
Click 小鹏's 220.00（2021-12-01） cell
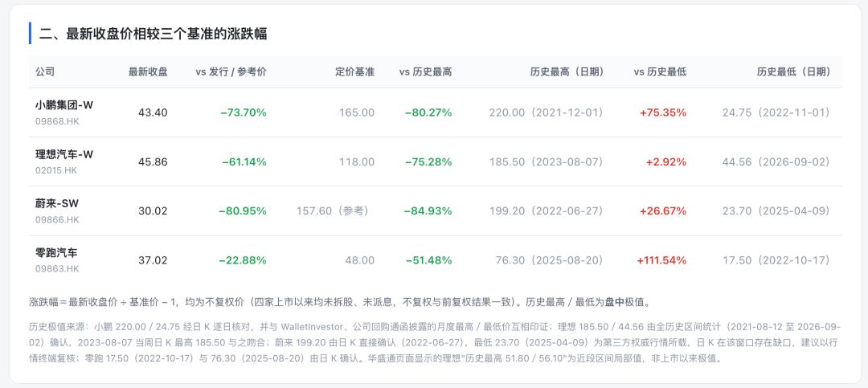click(x=547, y=113)
